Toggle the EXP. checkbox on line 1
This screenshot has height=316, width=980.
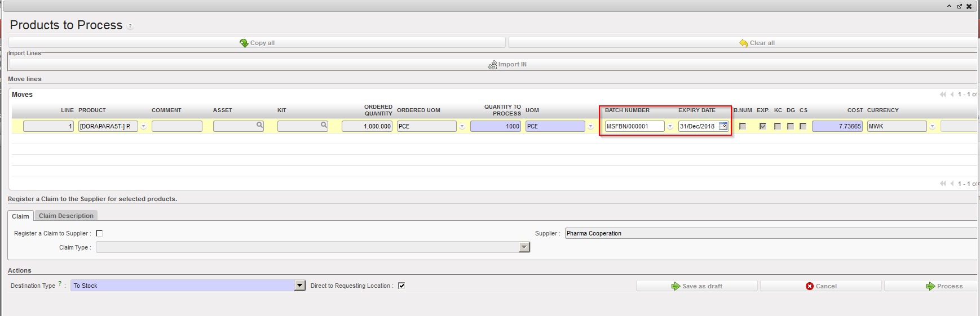pyautogui.click(x=763, y=126)
